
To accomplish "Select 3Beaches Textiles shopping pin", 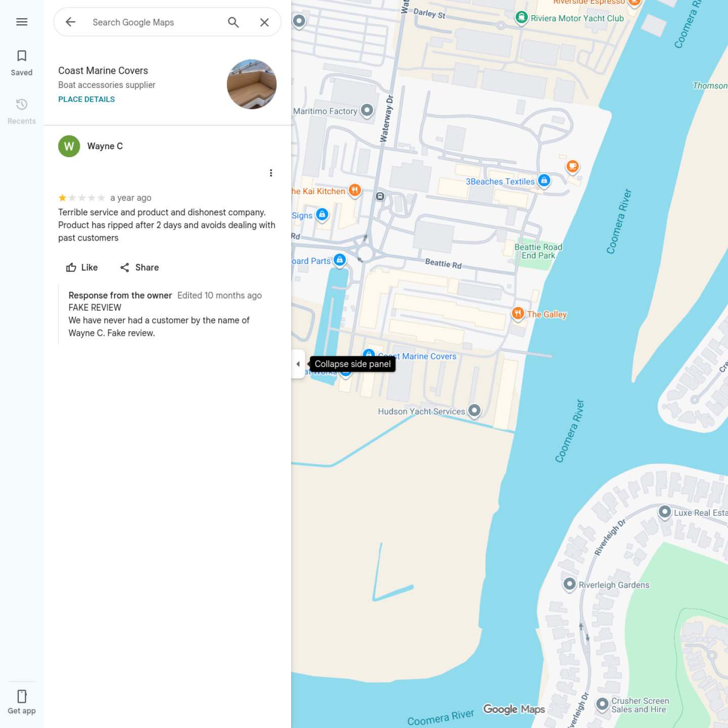I will tap(544, 180).
